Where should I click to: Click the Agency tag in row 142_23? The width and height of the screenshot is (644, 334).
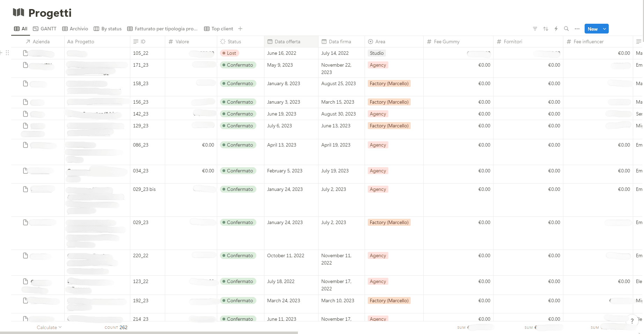click(x=378, y=114)
